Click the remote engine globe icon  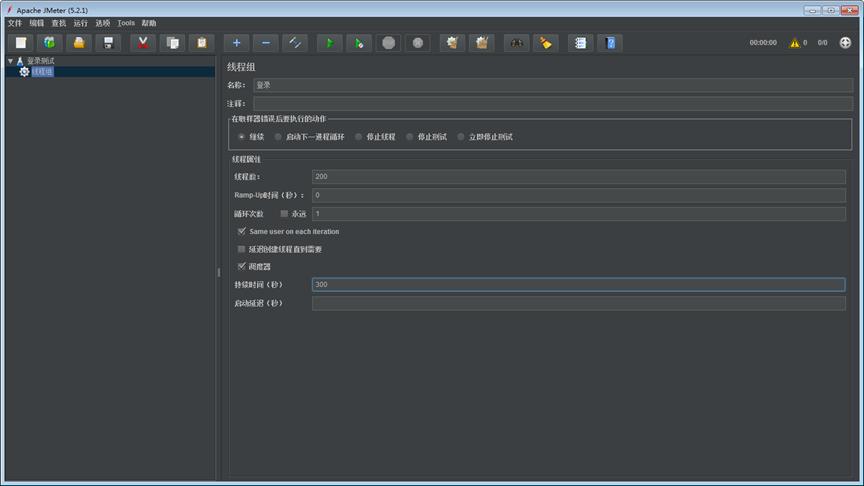(x=845, y=42)
